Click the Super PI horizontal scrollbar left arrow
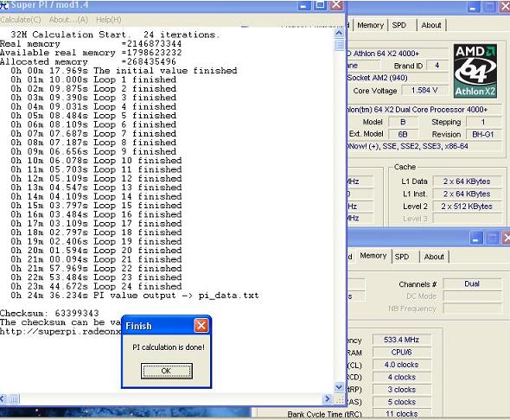Image resolution: width=510 pixels, height=420 pixels. point(3,398)
